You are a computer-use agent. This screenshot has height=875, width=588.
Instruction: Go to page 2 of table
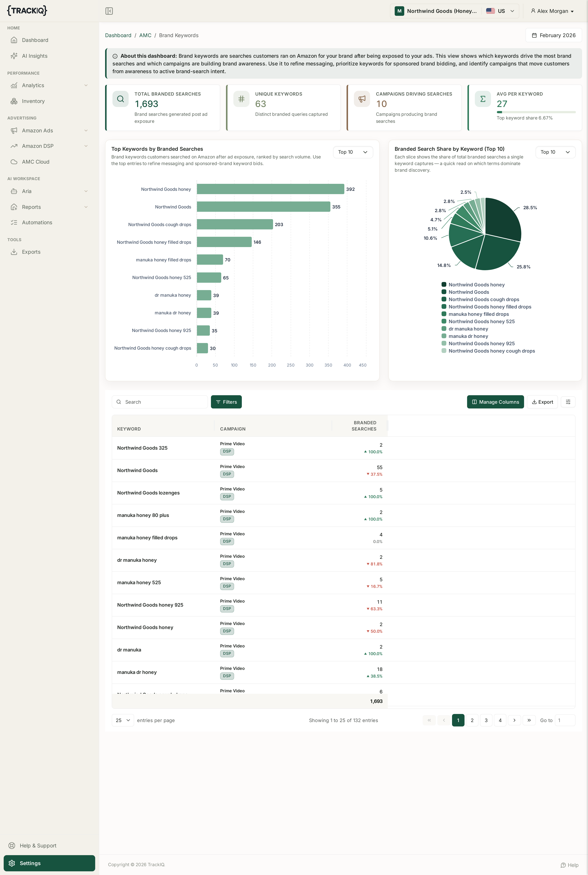(472, 720)
